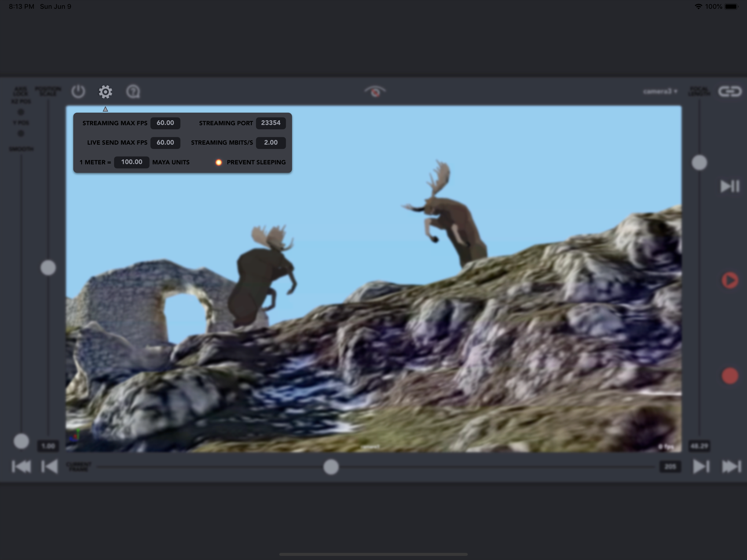
Task: Click the chain link icon
Action: 730,92
